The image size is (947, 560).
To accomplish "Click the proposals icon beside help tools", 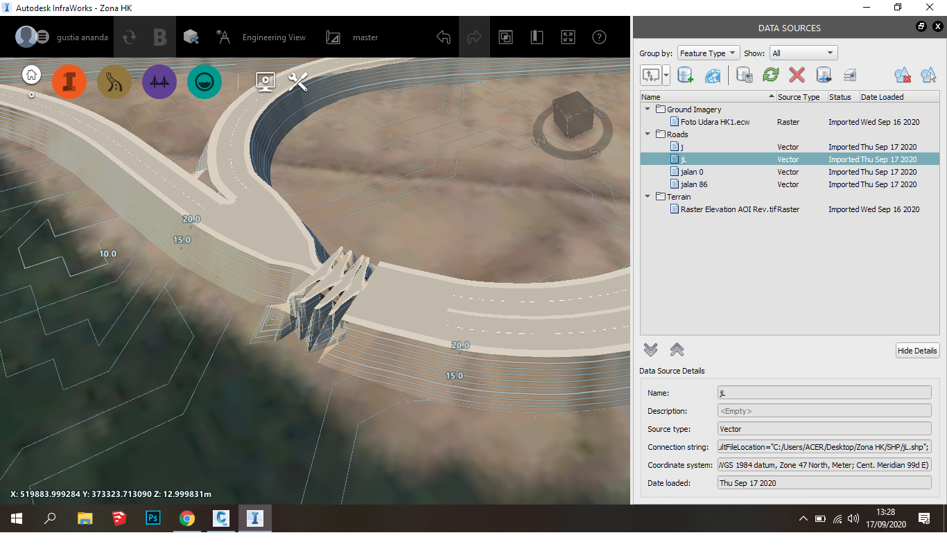I will [x=505, y=37].
